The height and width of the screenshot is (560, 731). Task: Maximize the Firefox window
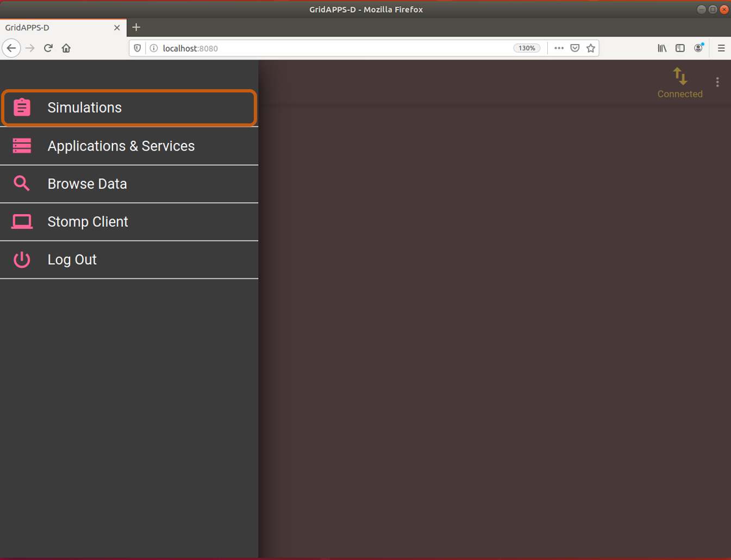pos(713,9)
